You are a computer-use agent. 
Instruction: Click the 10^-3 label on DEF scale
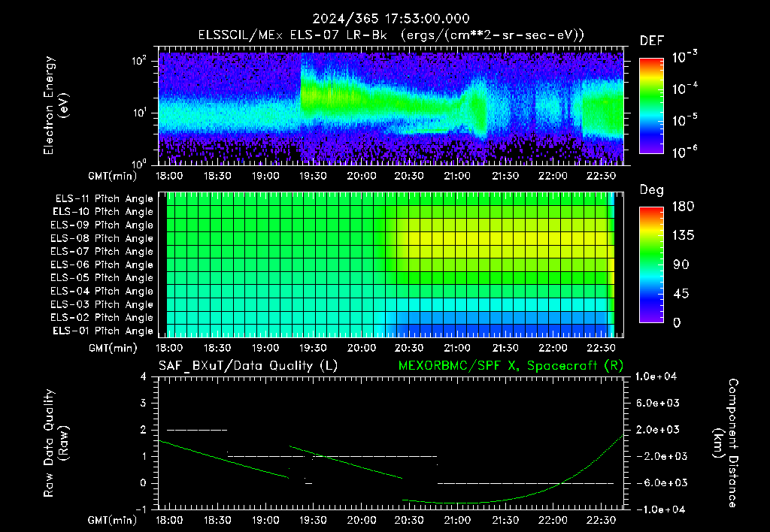point(684,57)
